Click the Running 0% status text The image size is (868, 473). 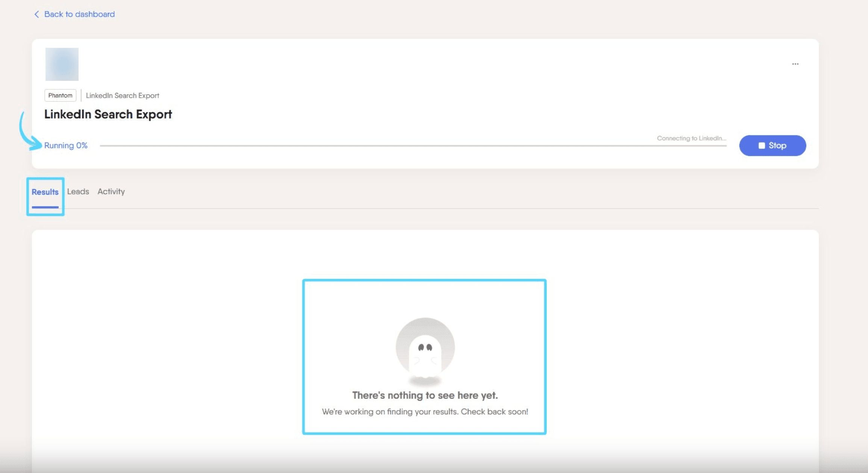(x=66, y=146)
